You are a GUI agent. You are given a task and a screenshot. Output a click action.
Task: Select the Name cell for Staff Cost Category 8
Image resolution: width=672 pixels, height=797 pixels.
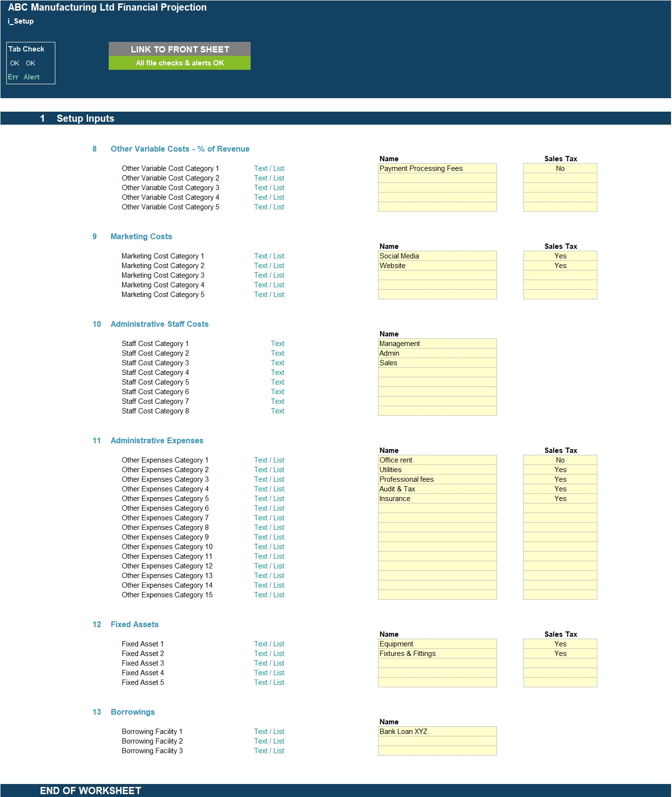[x=437, y=411]
